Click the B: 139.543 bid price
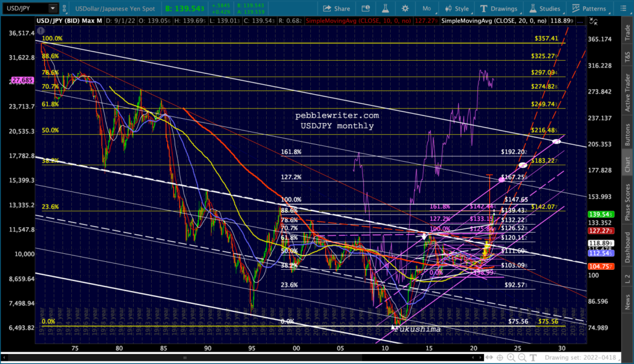The height and width of the screenshot is (364, 634). [185, 9]
